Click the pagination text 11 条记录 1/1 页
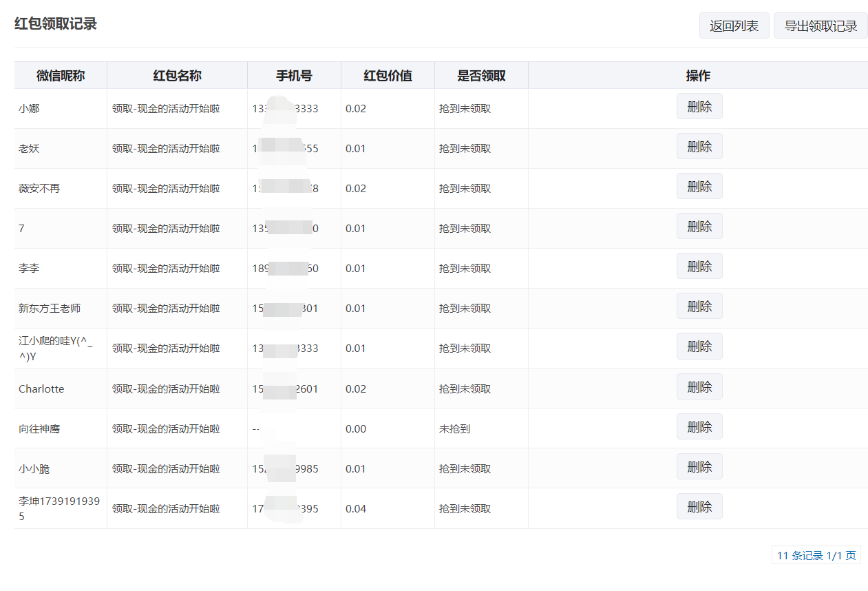This screenshot has width=868, height=591. [x=816, y=556]
